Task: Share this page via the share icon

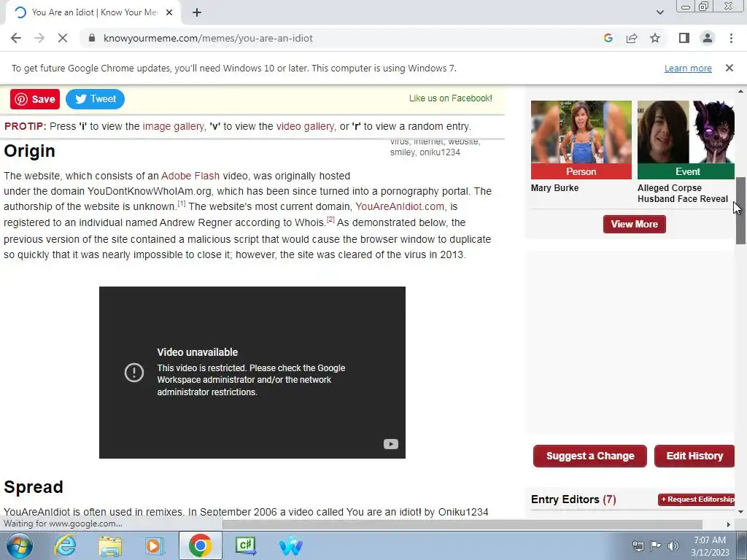Action: coord(632,38)
